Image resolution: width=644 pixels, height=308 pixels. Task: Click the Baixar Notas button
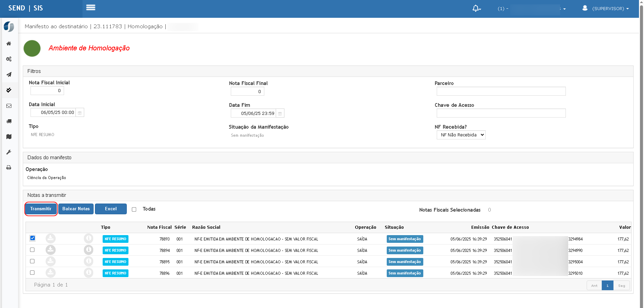(76, 209)
